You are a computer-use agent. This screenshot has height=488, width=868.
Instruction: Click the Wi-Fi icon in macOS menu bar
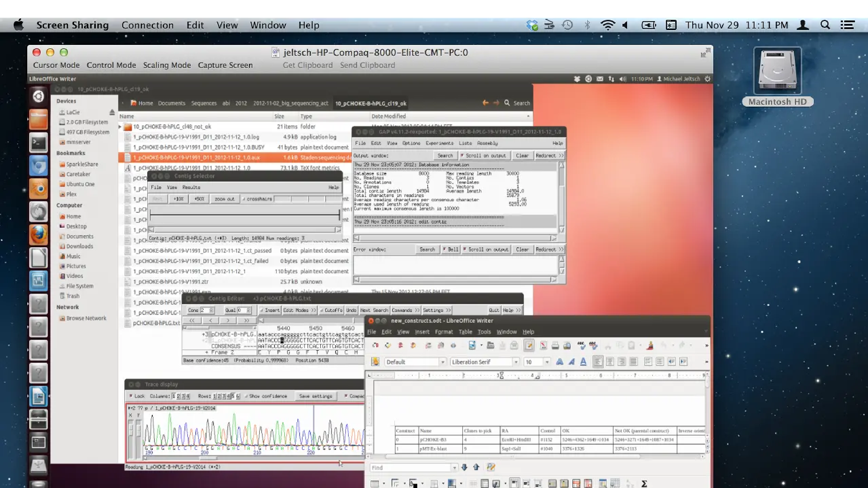608,25
